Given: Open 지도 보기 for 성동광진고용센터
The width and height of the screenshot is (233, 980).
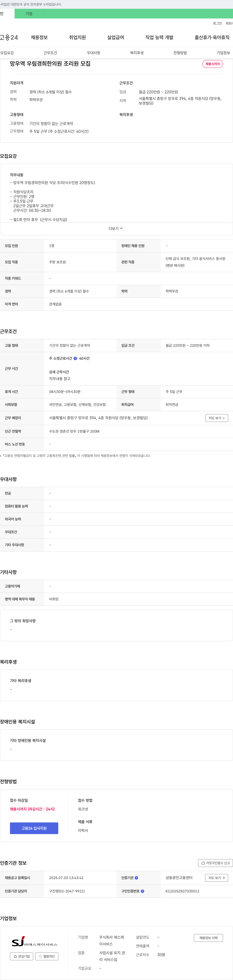Looking at the screenshot, I should click(x=217, y=878).
